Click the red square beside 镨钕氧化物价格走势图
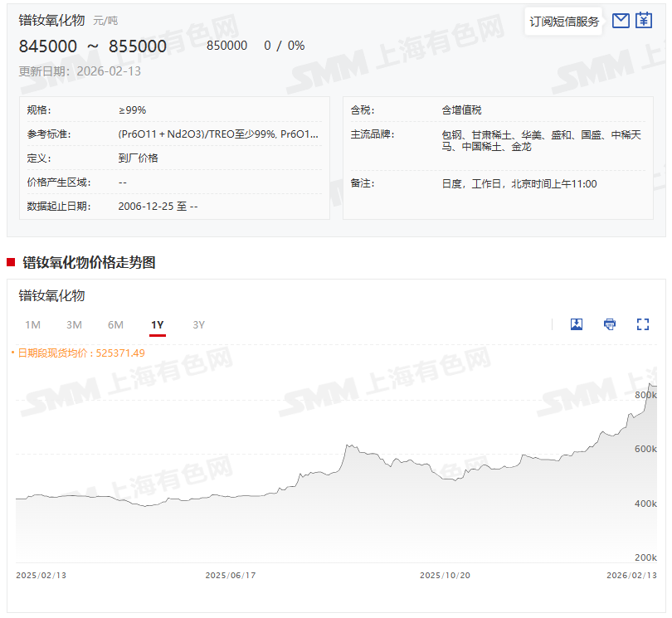The height and width of the screenshot is (618, 672). pyautogui.click(x=11, y=263)
